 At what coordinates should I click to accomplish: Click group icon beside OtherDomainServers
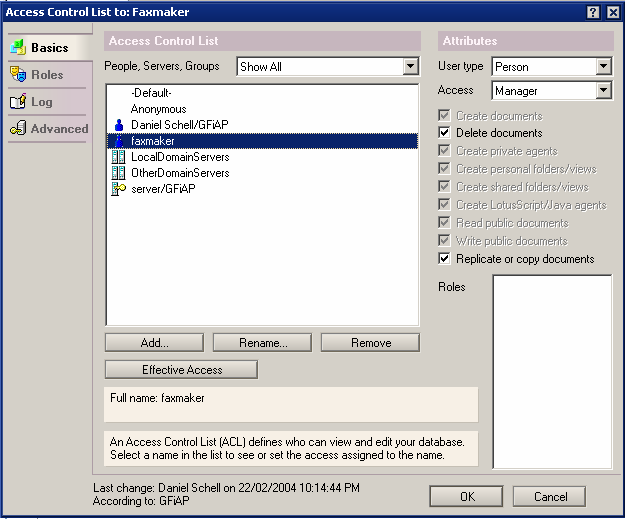click(x=119, y=173)
